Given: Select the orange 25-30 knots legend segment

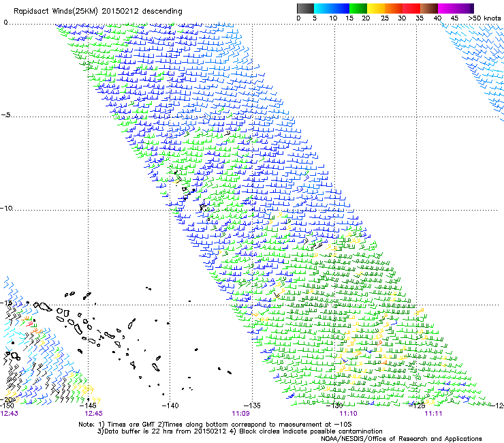Looking at the screenshot, I should [x=394, y=8].
